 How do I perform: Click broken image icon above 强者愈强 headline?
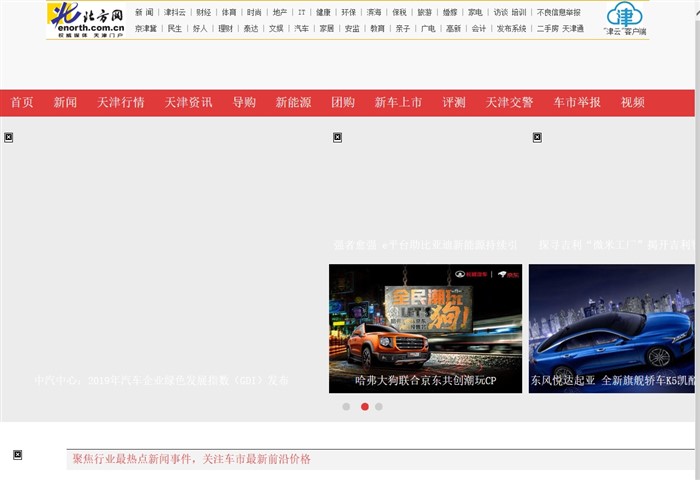pyautogui.click(x=338, y=138)
